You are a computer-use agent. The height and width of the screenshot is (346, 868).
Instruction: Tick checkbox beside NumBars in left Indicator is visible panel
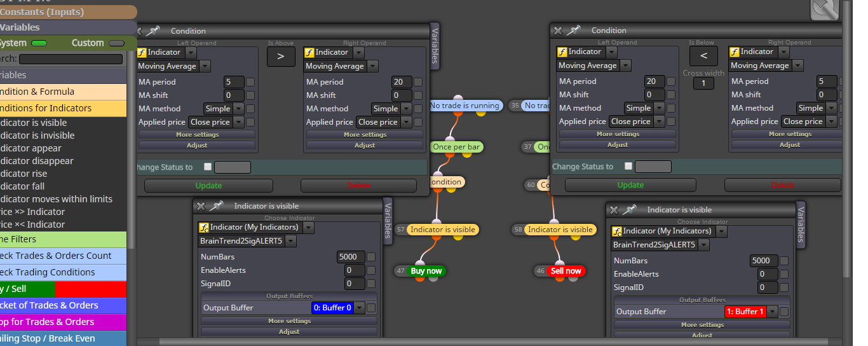click(x=371, y=258)
